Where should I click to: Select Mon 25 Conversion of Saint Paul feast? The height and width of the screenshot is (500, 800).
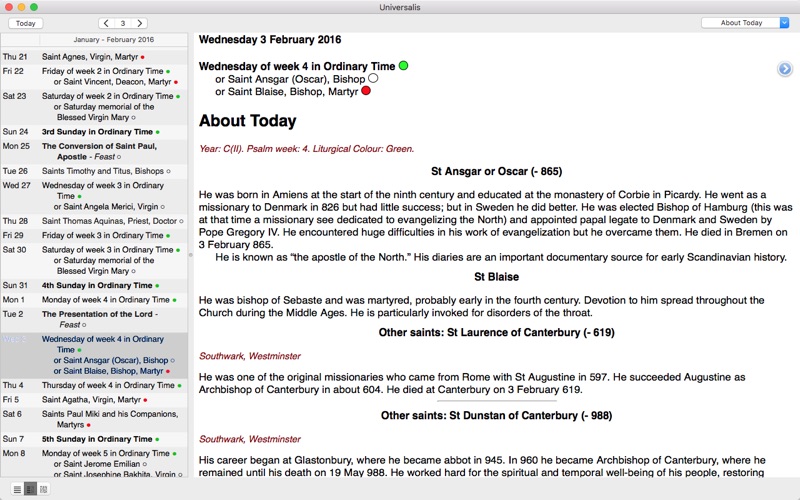point(94,151)
